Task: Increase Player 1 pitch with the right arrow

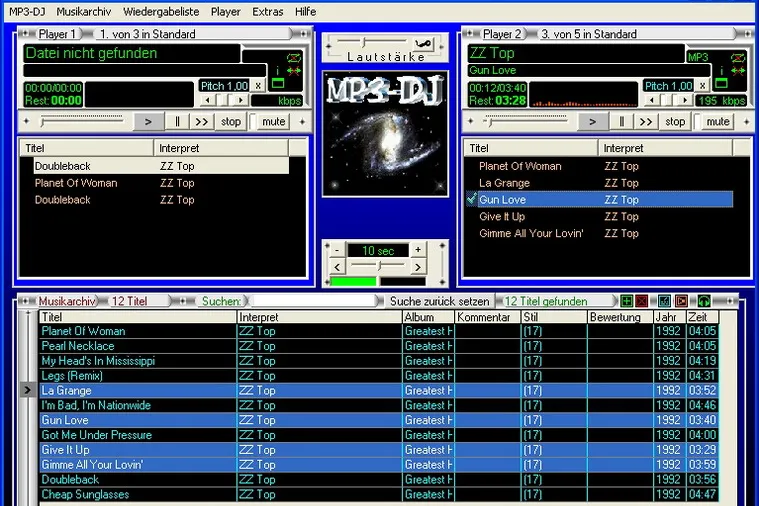Action: 241,100
